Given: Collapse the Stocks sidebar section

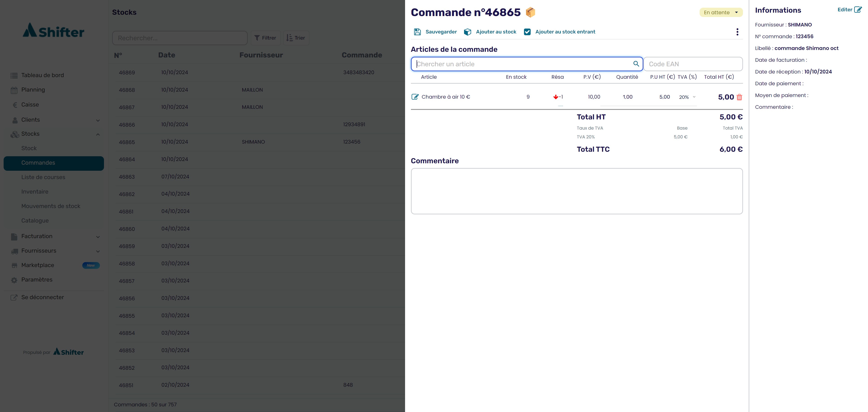Looking at the screenshot, I should point(98,134).
